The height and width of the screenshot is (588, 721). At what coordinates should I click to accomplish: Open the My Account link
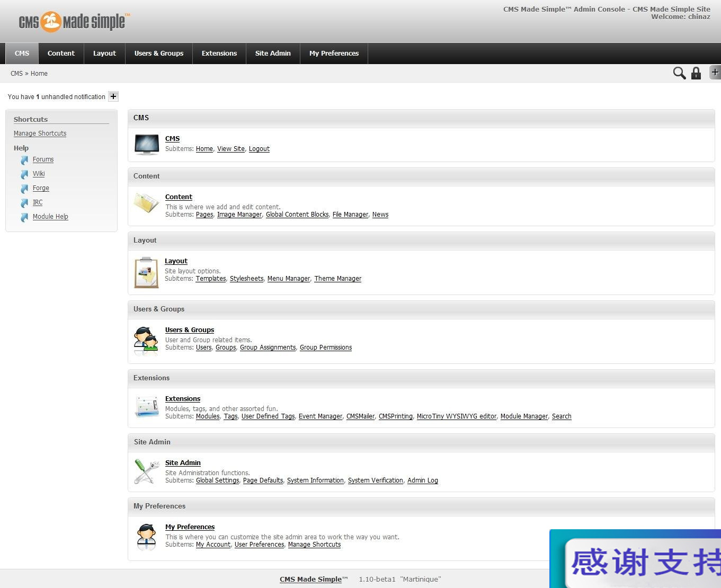213,545
